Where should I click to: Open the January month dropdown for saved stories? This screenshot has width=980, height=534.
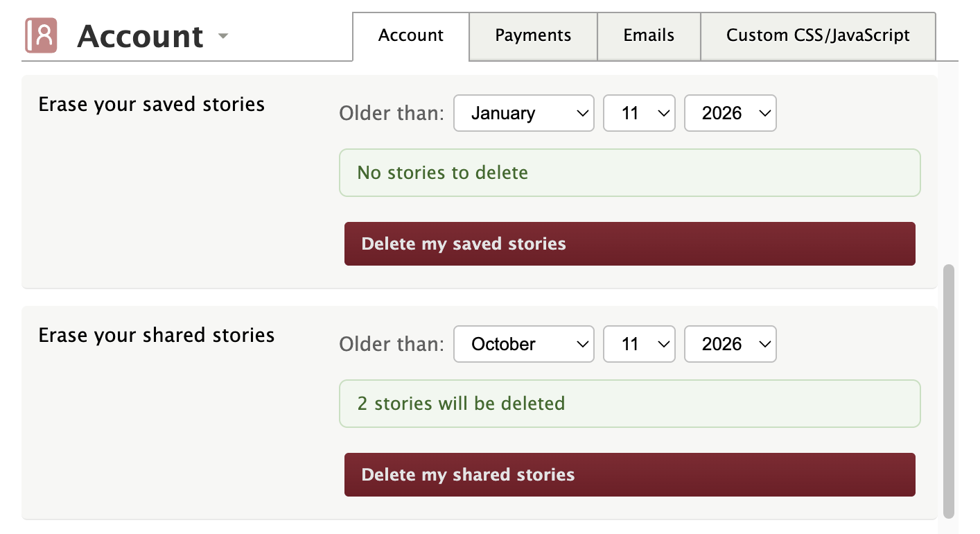point(523,113)
